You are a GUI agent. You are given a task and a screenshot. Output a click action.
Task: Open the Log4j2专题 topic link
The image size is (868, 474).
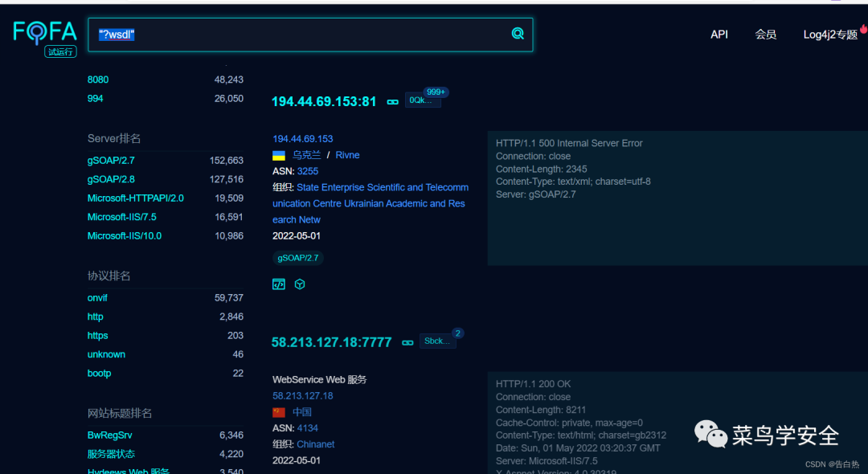(x=830, y=35)
